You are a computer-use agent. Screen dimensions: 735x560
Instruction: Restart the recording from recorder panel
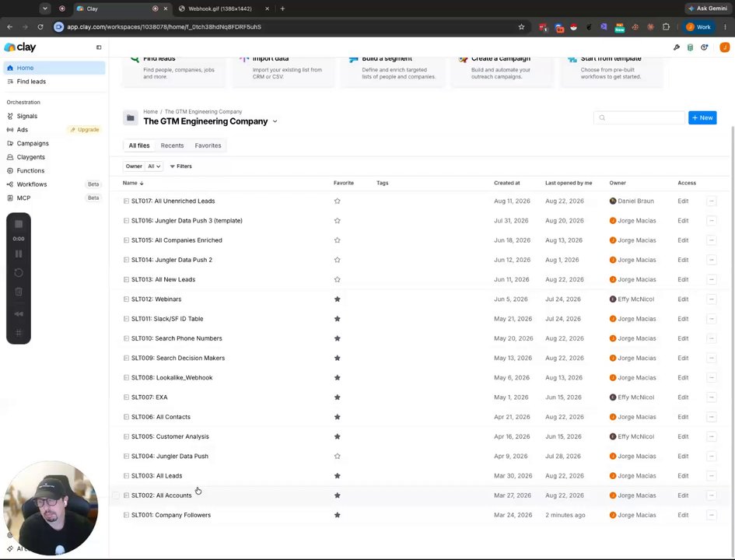(19, 273)
